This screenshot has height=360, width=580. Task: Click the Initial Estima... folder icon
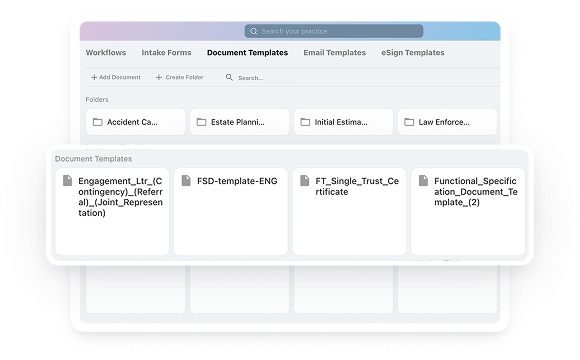(305, 122)
